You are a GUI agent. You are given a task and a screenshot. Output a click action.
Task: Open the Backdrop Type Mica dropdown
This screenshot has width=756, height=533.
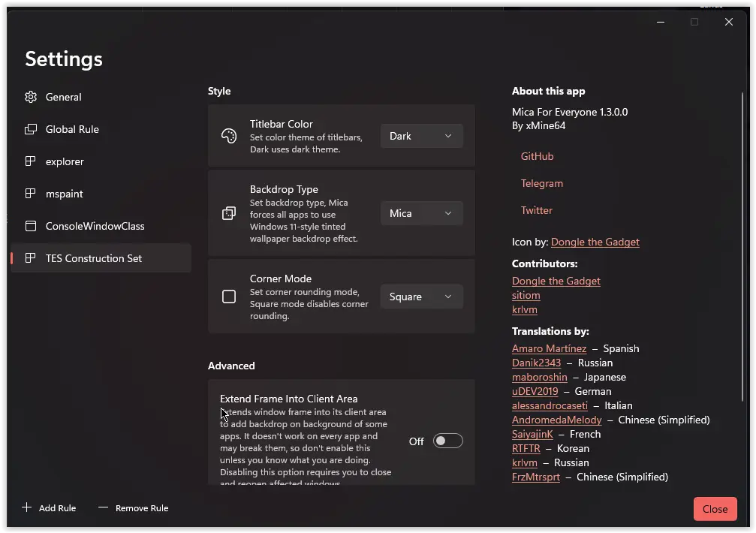[x=422, y=213]
